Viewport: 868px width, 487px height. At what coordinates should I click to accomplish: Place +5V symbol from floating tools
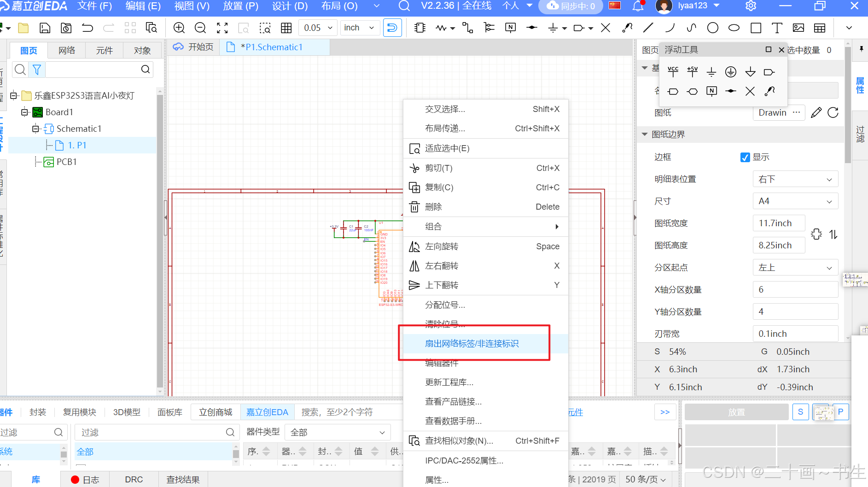[x=692, y=72]
